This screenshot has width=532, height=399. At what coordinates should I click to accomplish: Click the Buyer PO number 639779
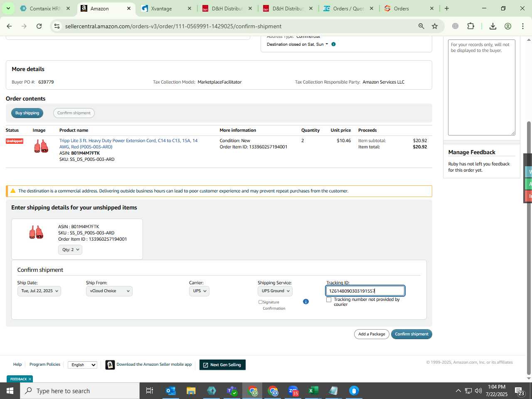point(46,82)
